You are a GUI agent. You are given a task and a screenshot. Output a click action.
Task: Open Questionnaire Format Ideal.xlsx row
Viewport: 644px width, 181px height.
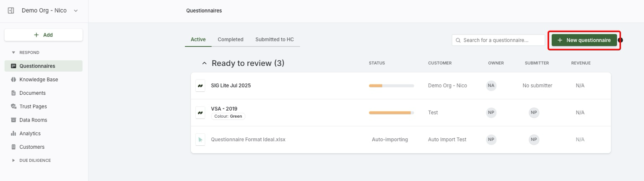click(x=401, y=140)
